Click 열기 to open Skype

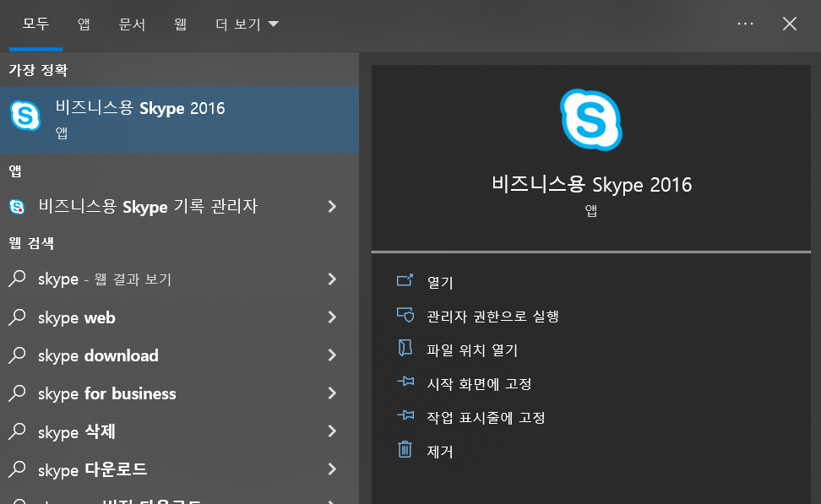440,283
